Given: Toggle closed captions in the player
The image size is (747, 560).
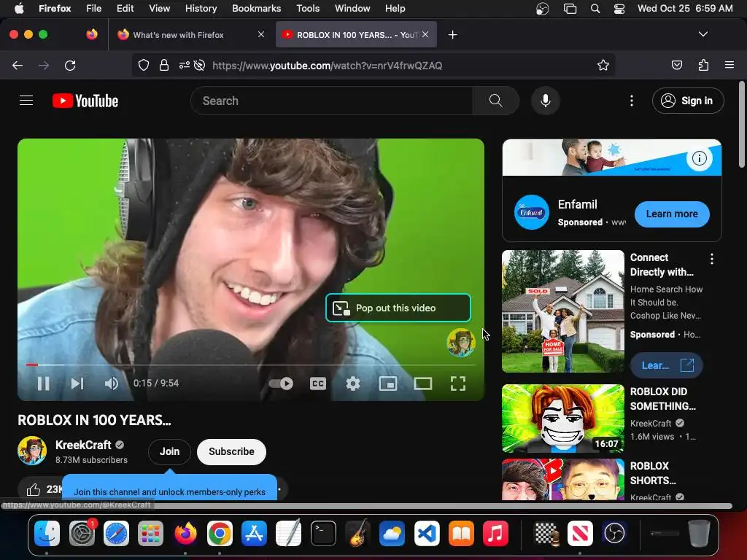Looking at the screenshot, I should pyautogui.click(x=318, y=384).
